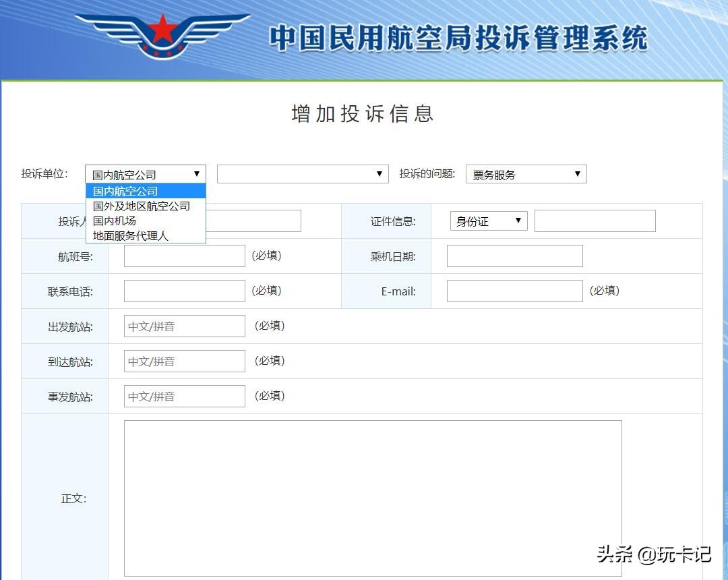Click the 联系电话 phone number field

coord(184,291)
